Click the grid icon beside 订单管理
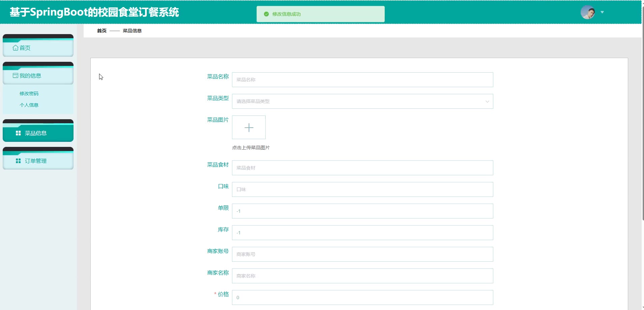 pyautogui.click(x=18, y=161)
